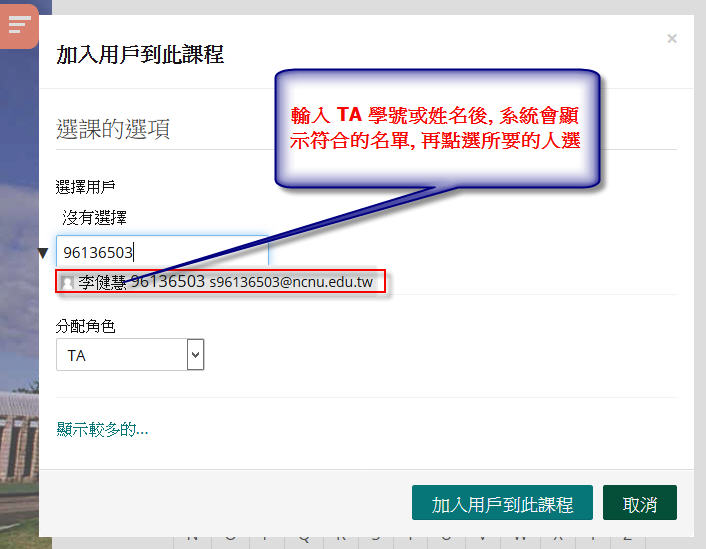Image resolution: width=706 pixels, height=549 pixels.
Task: Click the 選擇用戶 field label
Action: tap(87, 186)
